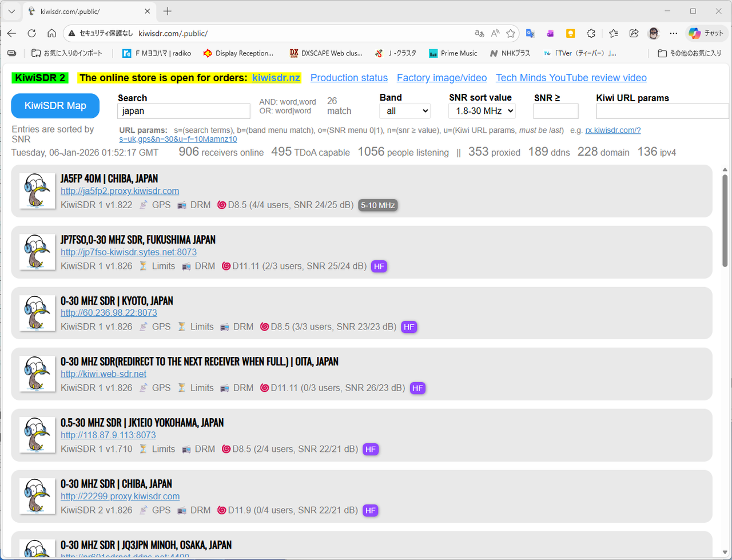Screen dimensions: 732x560
Task: Open the TVer bookmark
Action: (580, 53)
